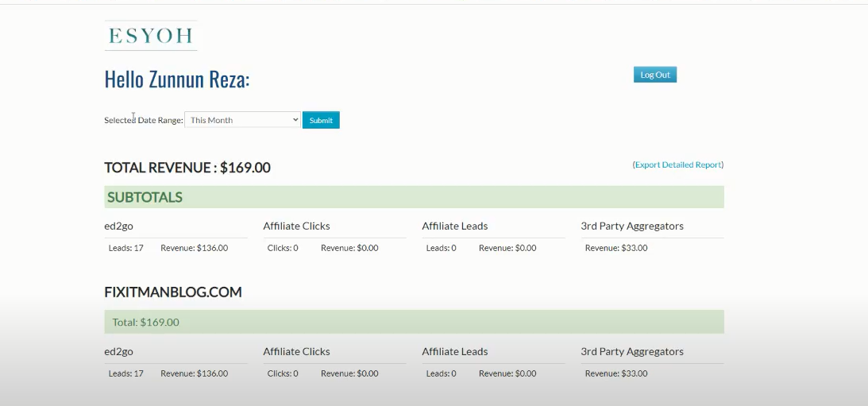Click the FIXITMANBLOG.COM heading
Image resolution: width=868 pixels, height=406 pixels.
click(172, 292)
